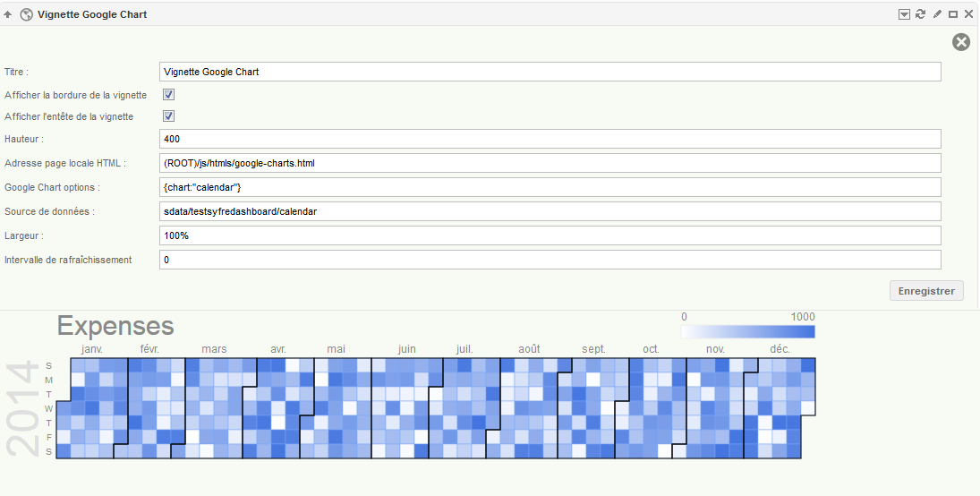The image size is (980, 496).
Task: Collapse the vignette with the header up-arrow
Action: pyautogui.click(x=8, y=14)
